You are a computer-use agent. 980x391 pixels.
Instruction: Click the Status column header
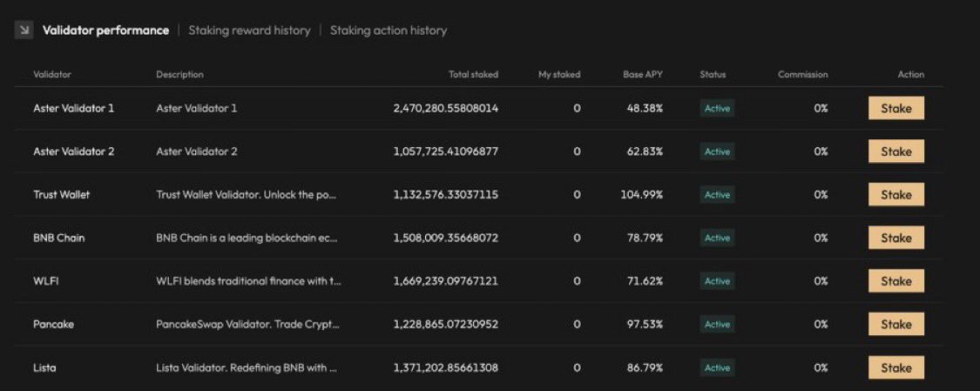coord(713,74)
